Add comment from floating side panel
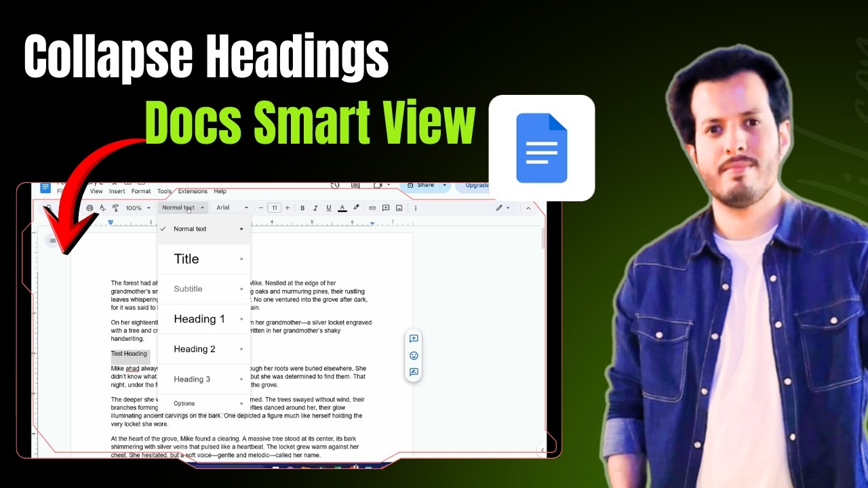This screenshot has width=868, height=488. 414,339
